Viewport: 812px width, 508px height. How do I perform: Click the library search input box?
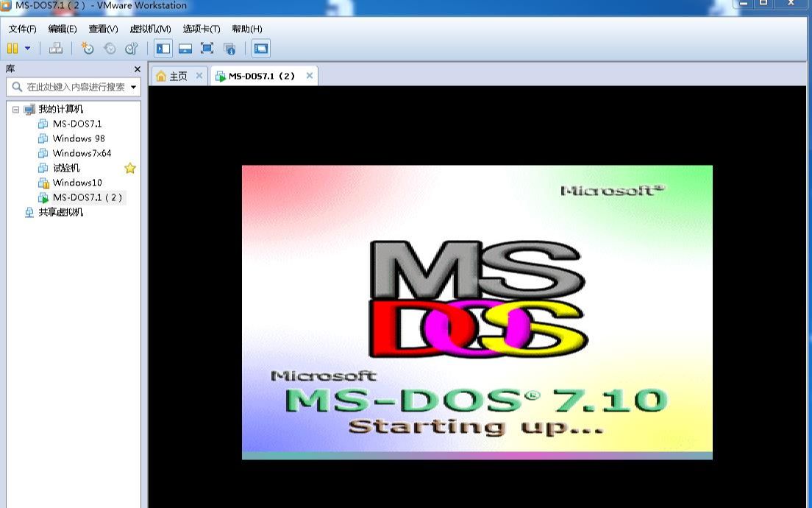(x=70, y=86)
